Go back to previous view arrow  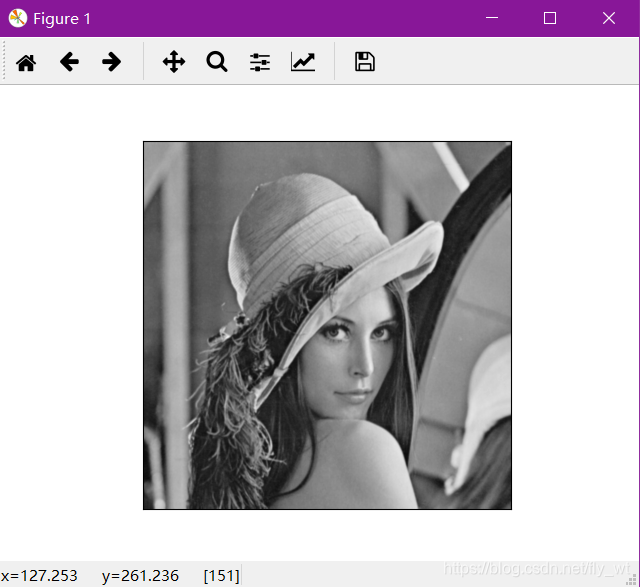tap(69, 62)
